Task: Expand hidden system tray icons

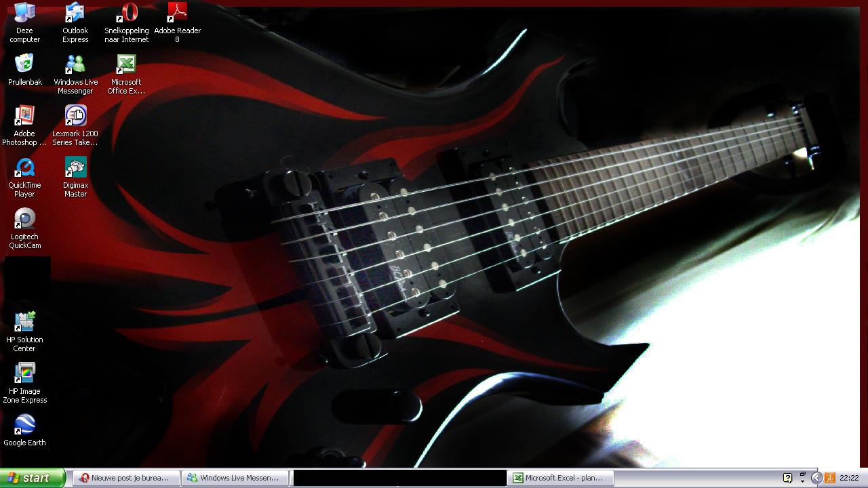Action: pyautogui.click(x=816, y=478)
